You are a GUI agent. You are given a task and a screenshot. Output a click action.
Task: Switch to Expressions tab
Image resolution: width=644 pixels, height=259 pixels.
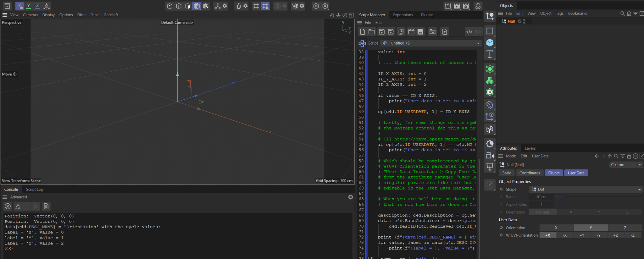pos(403,15)
